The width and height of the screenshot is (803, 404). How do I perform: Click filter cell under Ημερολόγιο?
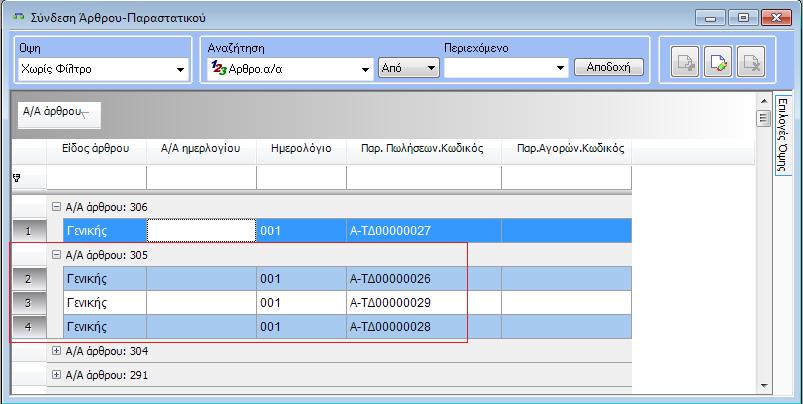(301, 178)
